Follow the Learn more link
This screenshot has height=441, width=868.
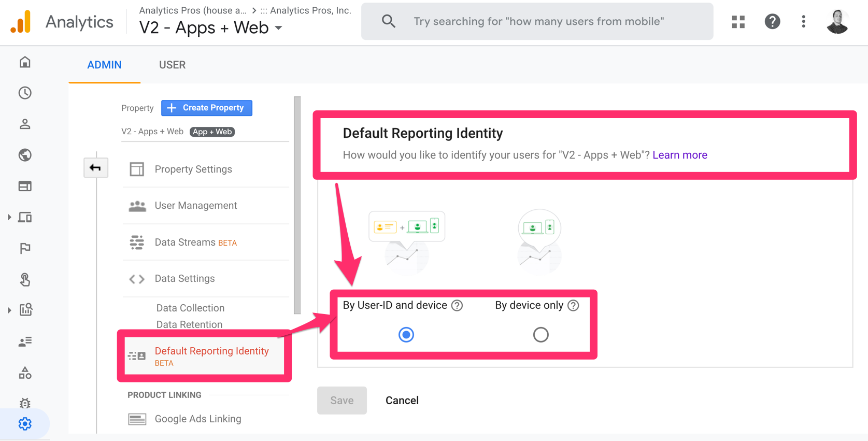pyautogui.click(x=679, y=155)
